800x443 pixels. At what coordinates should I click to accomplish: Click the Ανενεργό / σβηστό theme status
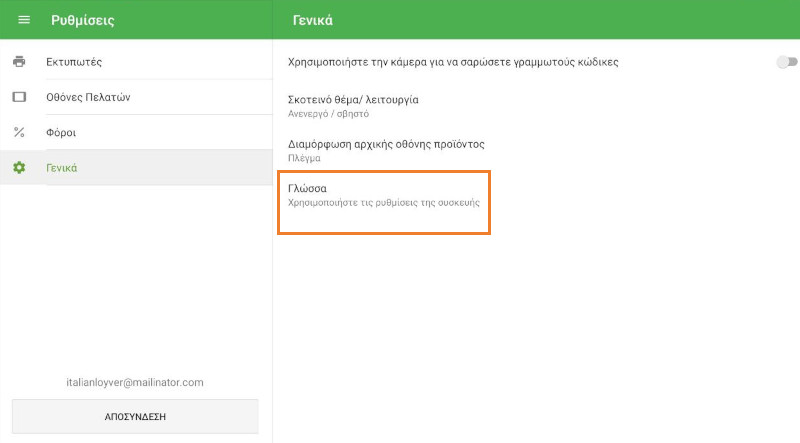(x=328, y=113)
